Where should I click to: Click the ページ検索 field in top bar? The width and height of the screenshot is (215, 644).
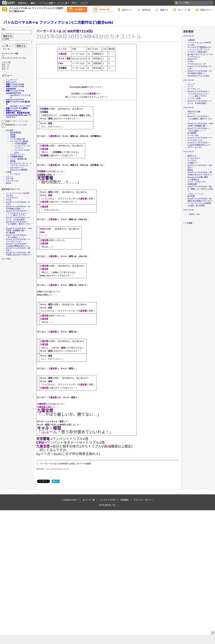click(x=194, y=3)
